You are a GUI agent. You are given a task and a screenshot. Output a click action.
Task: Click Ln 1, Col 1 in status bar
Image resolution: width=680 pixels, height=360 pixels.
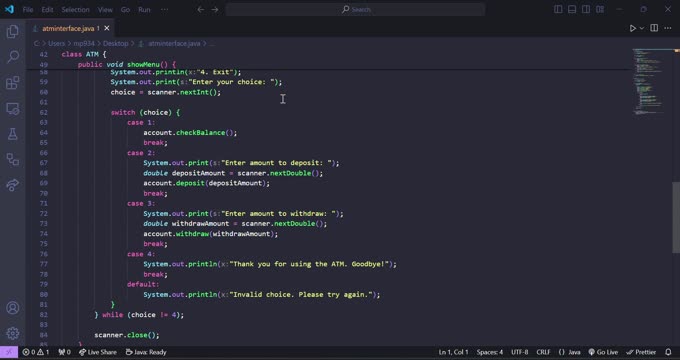454,352
